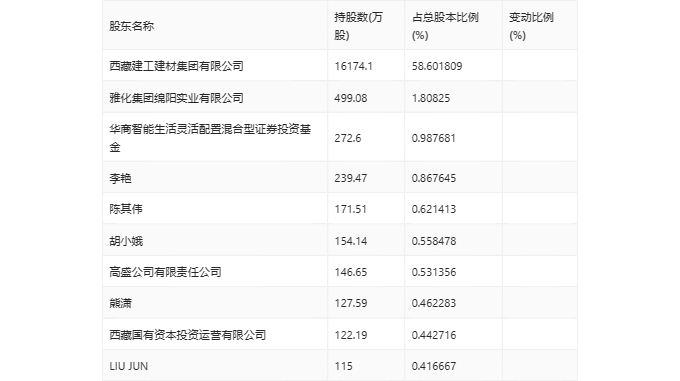The height and width of the screenshot is (381, 680).
Task: Click the percentage 0.867645
Action: coord(434,178)
